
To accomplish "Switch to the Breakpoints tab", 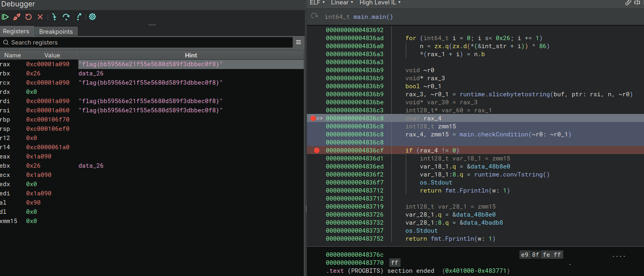I will tap(56, 31).
